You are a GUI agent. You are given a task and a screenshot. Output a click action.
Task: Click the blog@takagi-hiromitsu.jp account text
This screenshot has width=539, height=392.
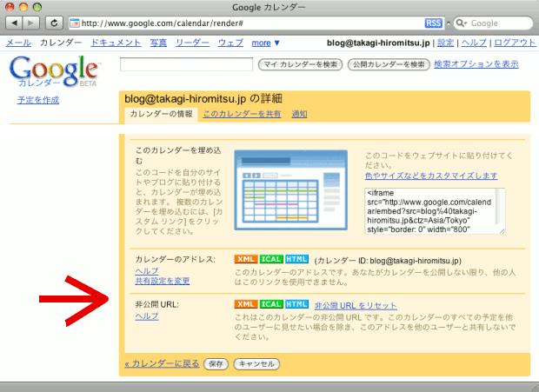pos(378,43)
